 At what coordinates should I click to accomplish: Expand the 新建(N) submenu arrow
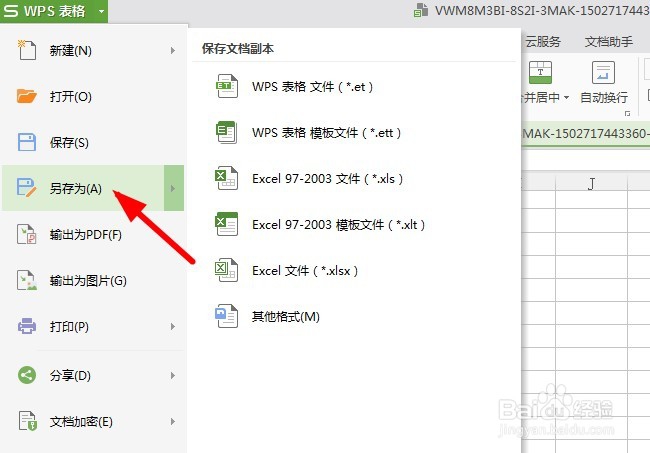[173, 51]
